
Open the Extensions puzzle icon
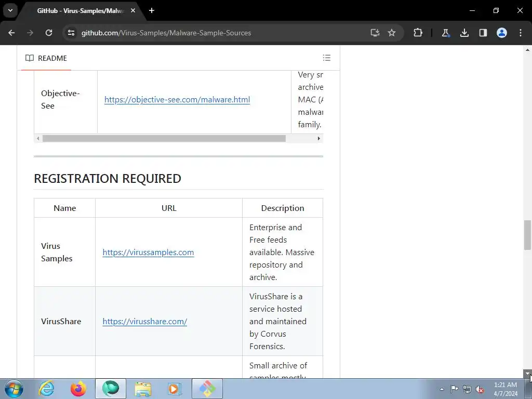tap(418, 33)
